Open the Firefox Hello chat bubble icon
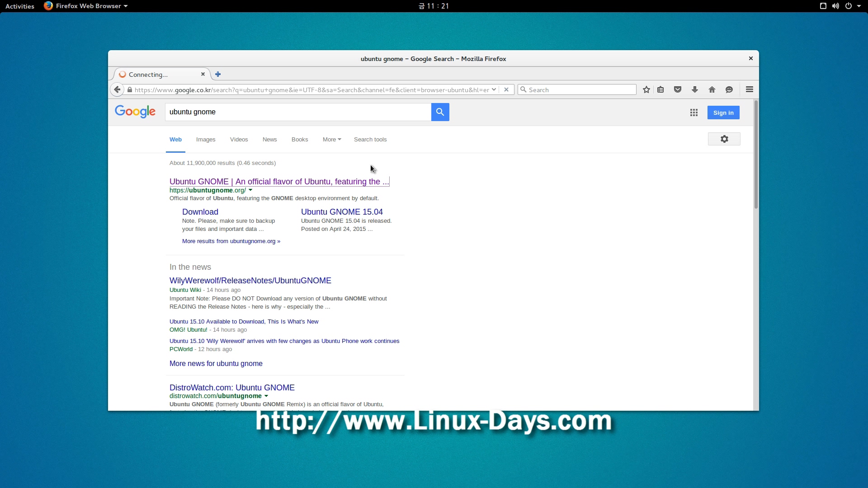The width and height of the screenshot is (868, 488). (x=729, y=89)
